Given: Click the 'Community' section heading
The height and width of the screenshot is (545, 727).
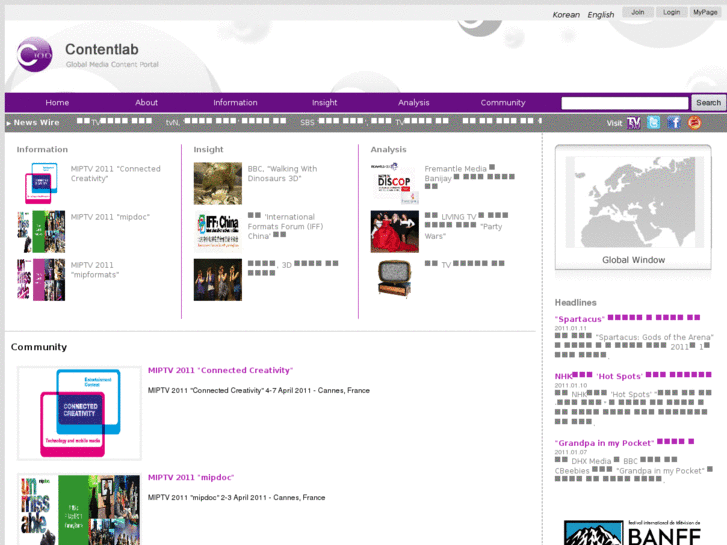Looking at the screenshot, I should pos(39,347).
